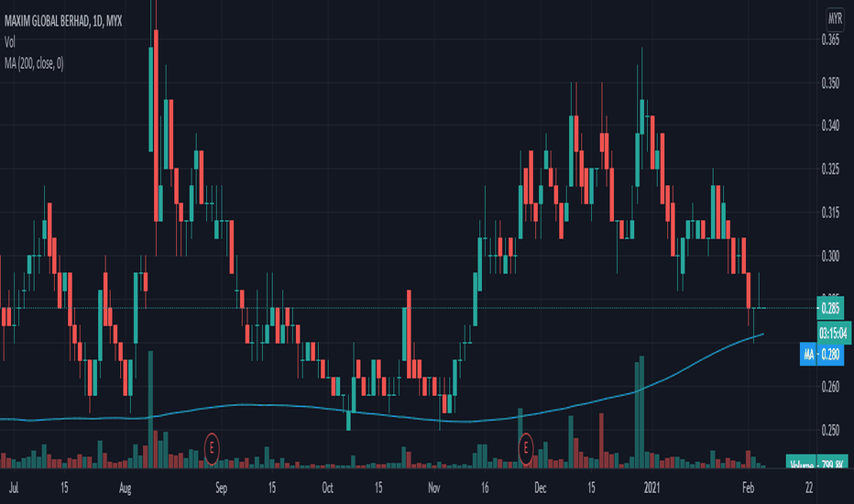Click the first red E earnings marker near Sep
Screen dimensions: 854x504
click(x=212, y=449)
